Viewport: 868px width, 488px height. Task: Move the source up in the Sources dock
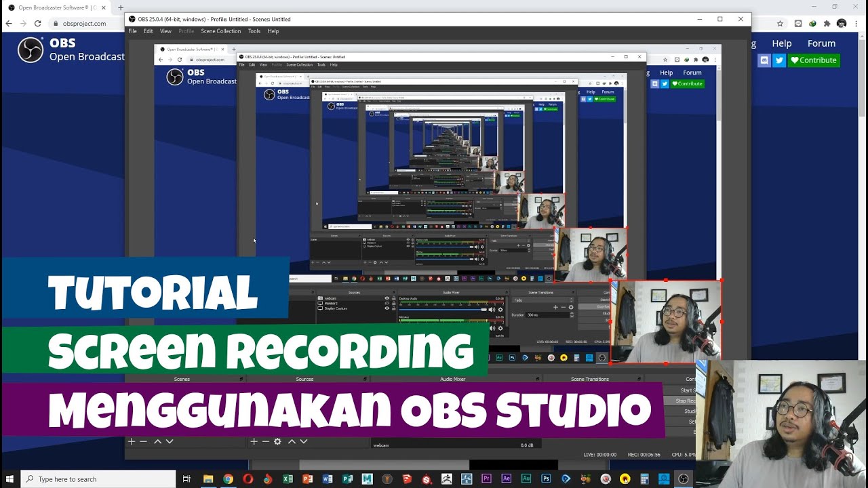292,441
